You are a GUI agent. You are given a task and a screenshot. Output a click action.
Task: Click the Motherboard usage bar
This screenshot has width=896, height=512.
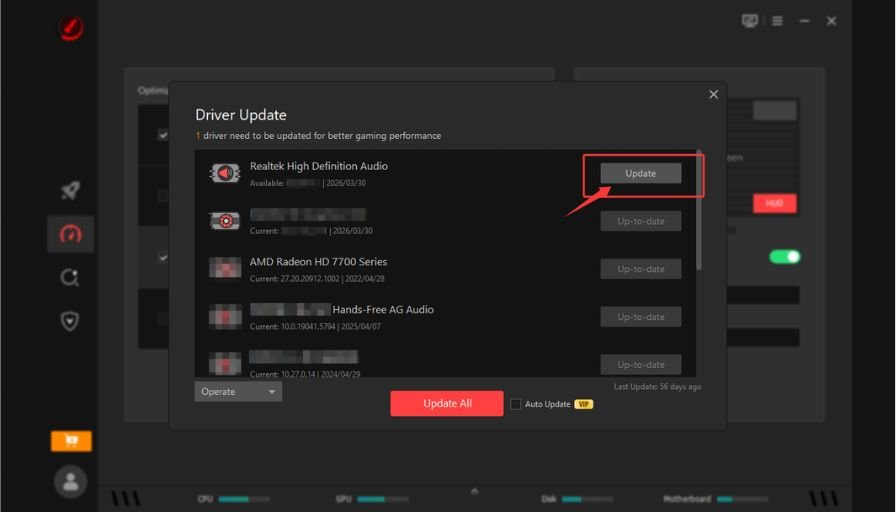[742, 499]
